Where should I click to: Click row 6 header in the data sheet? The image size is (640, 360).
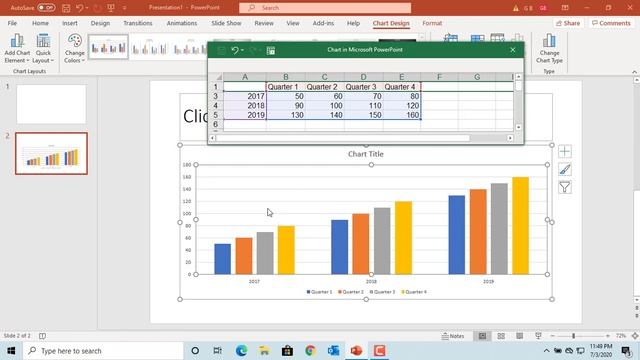(x=216, y=124)
